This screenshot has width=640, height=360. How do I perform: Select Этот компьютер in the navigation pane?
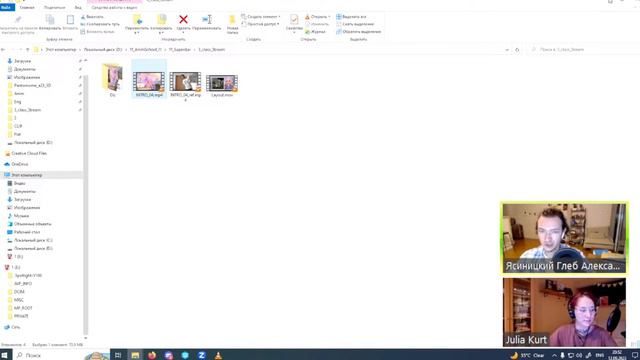tap(27, 175)
